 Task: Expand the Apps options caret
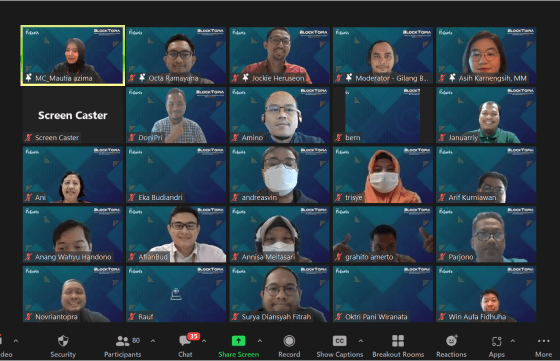512,341
